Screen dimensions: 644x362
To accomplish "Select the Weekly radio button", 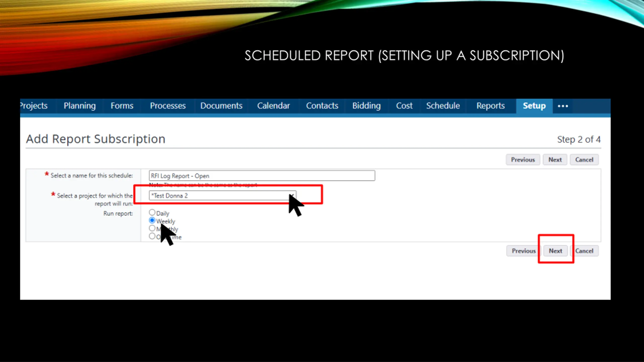I will pos(152,220).
